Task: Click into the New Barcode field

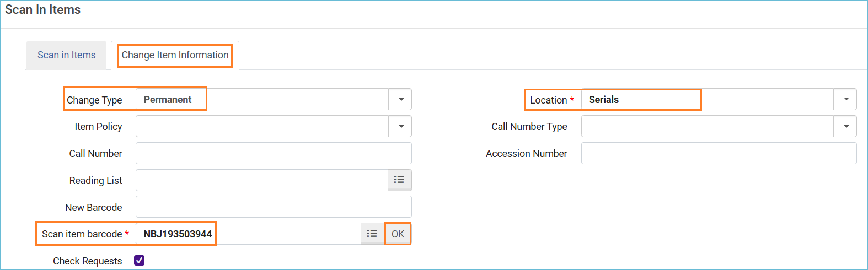Action: click(274, 207)
